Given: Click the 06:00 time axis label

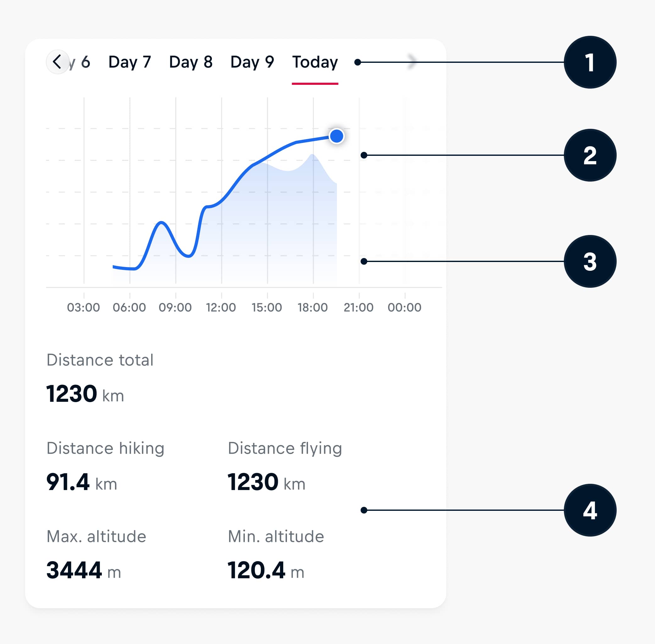Looking at the screenshot, I should coord(129,308).
